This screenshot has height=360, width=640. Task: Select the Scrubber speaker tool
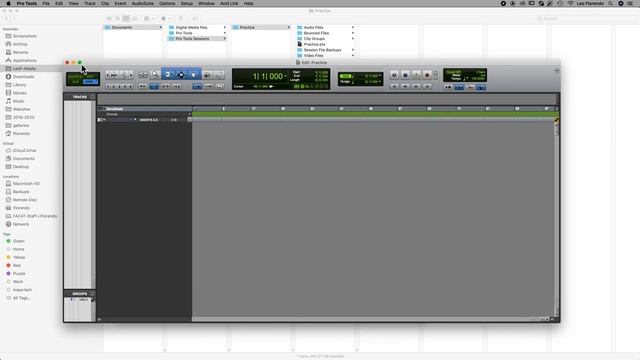[x=207, y=75]
